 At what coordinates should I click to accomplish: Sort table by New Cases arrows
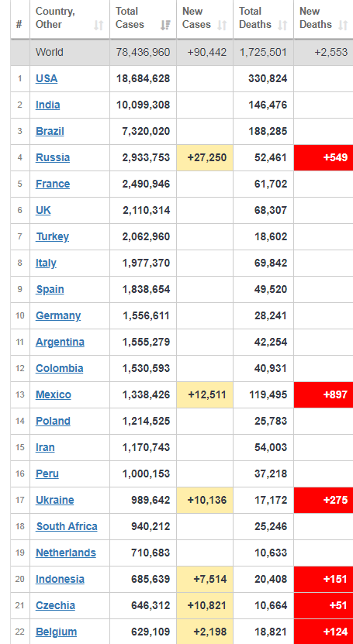coord(222,25)
